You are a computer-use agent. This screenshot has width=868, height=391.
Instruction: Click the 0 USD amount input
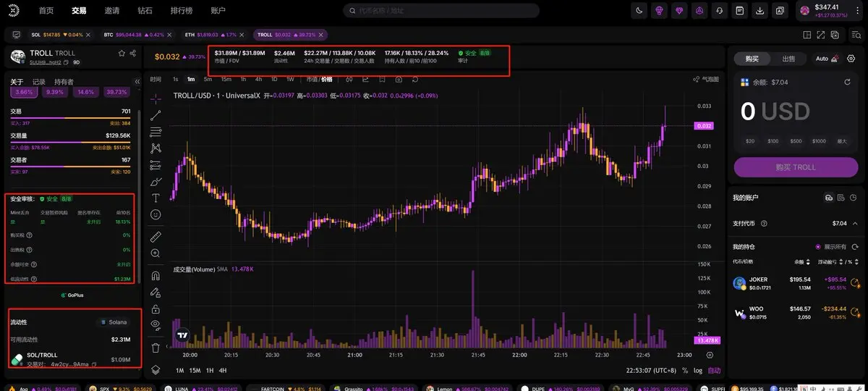coord(796,113)
